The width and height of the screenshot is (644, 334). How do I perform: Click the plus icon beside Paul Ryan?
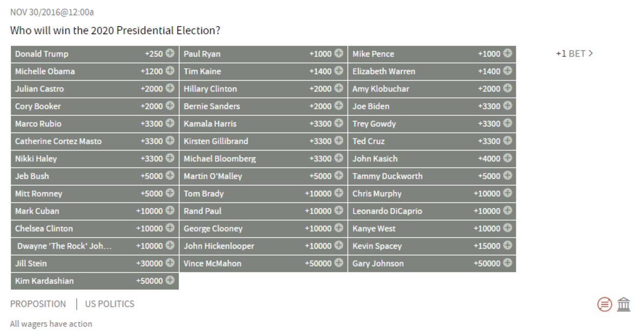(339, 54)
